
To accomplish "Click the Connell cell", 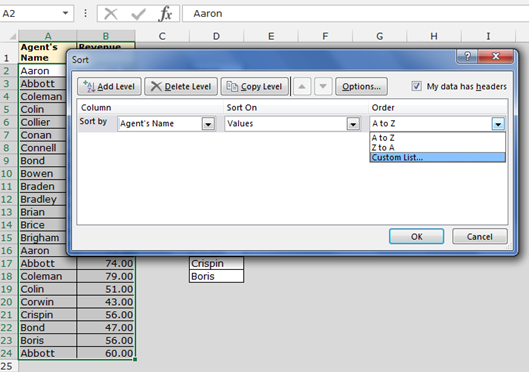I will tap(43, 148).
